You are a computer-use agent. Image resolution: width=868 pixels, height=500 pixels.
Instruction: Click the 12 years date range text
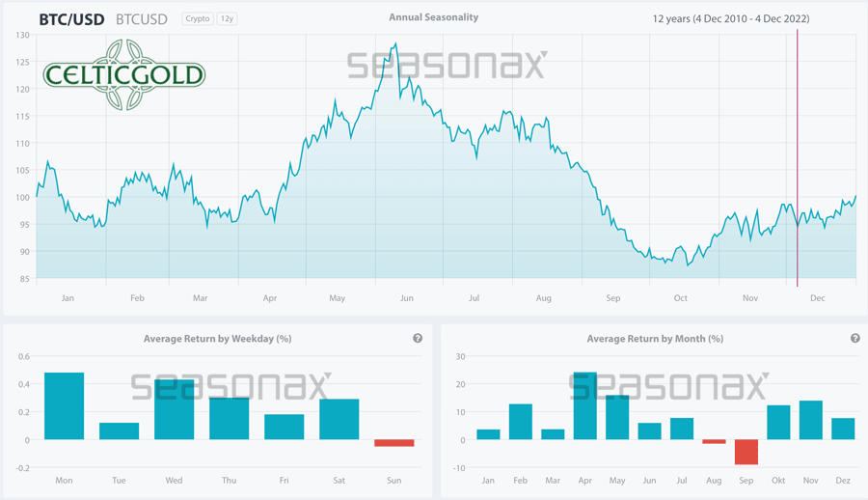(x=730, y=18)
